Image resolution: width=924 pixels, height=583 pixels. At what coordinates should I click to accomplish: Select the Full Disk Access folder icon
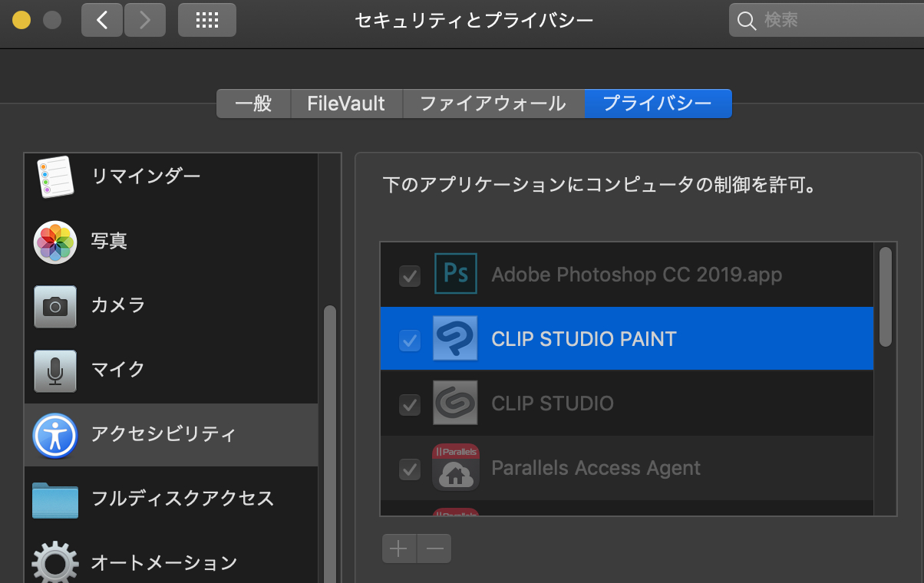[x=55, y=499]
